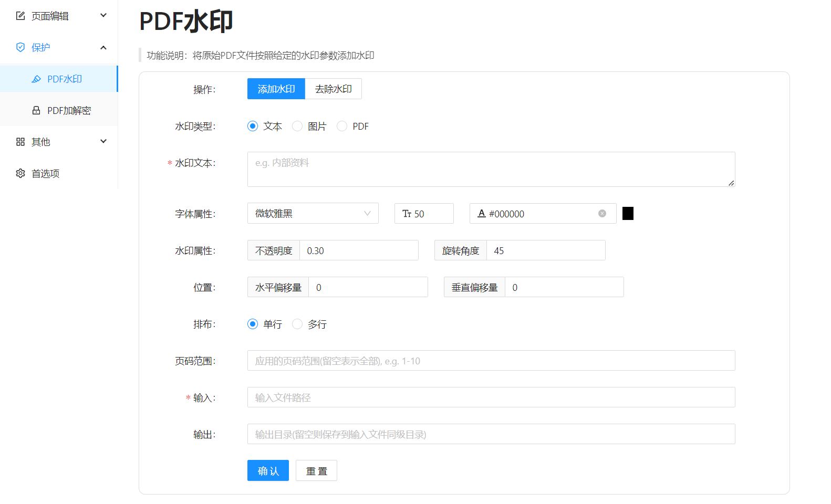The image size is (831, 504).
Task: Click the font color A icon
Action: click(x=481, y=214)
